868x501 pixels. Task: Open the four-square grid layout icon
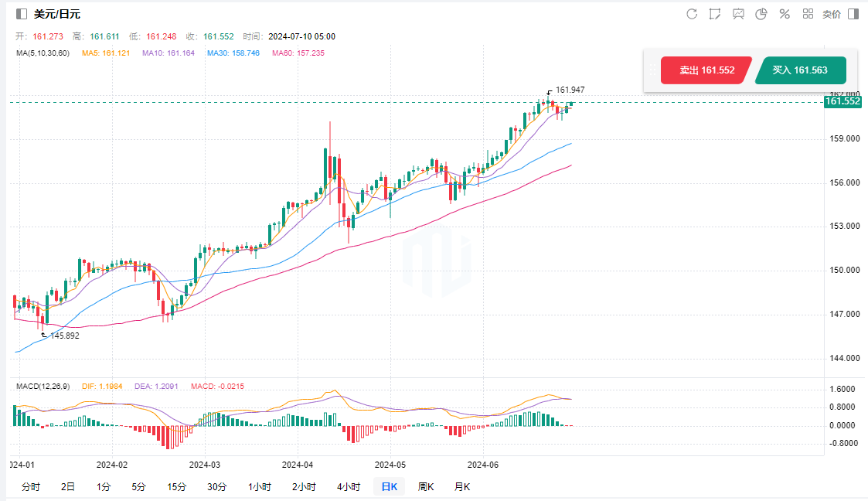[x=808, y=14]
